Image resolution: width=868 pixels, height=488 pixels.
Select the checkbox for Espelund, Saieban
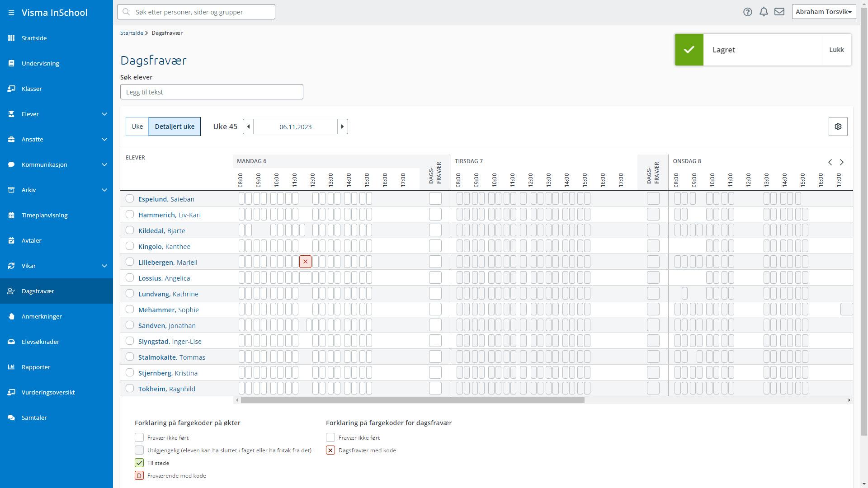coord(130,198)
